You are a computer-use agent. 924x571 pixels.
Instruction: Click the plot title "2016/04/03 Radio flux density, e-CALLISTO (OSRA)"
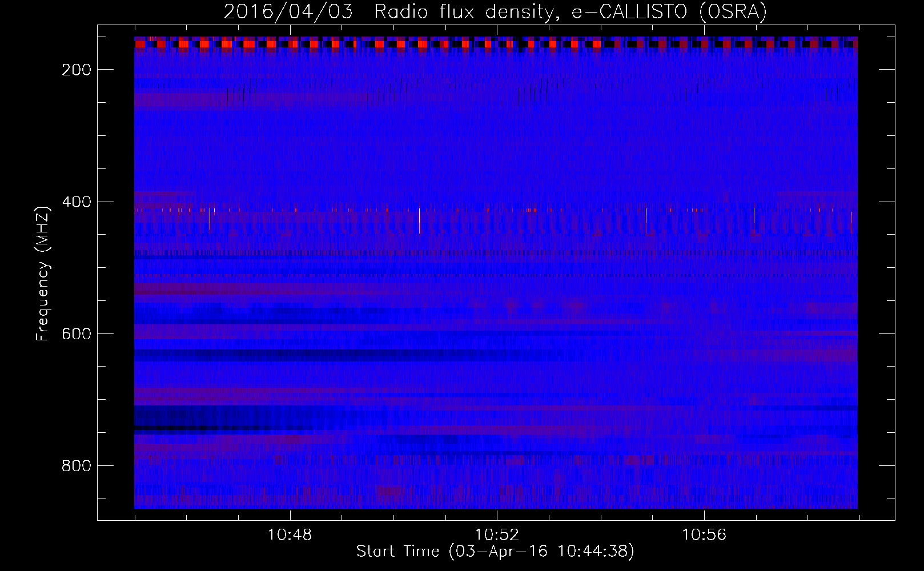(x=495, y=11)
